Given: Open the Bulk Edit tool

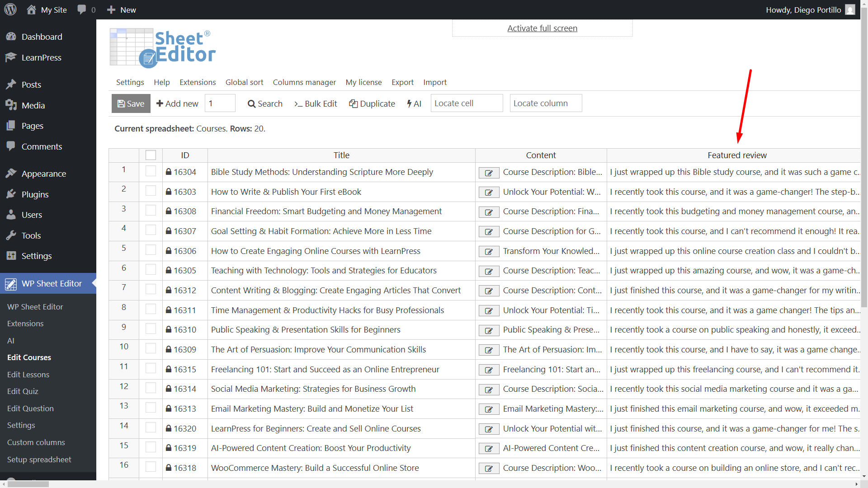Looking at the screenshot, I should click(316, 103).
